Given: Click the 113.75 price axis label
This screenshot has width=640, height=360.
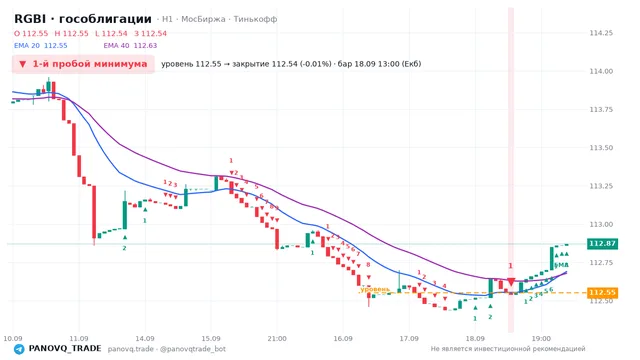Looking at the screenshot, I should coord(601,110).
